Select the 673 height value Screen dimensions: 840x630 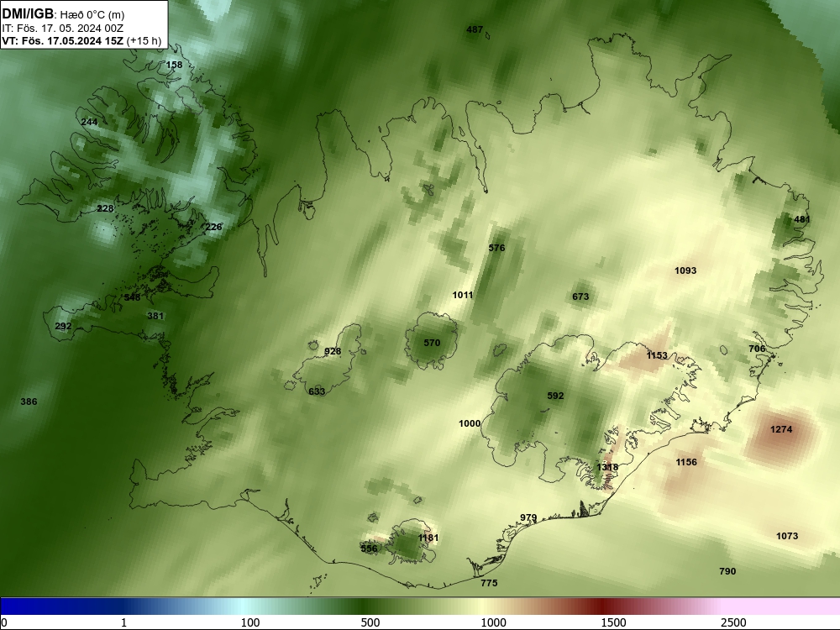[580, 297]
